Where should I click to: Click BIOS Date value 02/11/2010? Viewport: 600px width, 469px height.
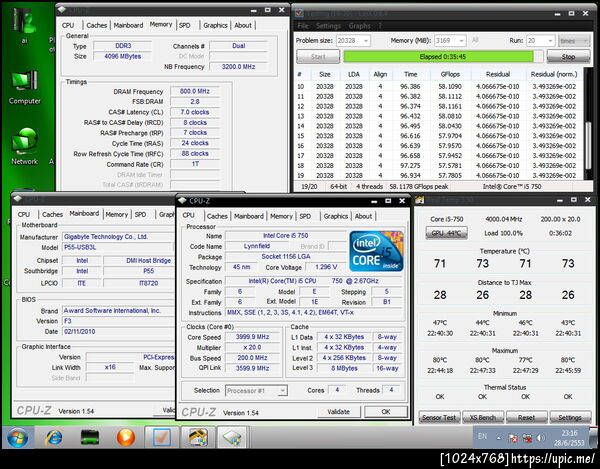[x=118, y=332]
